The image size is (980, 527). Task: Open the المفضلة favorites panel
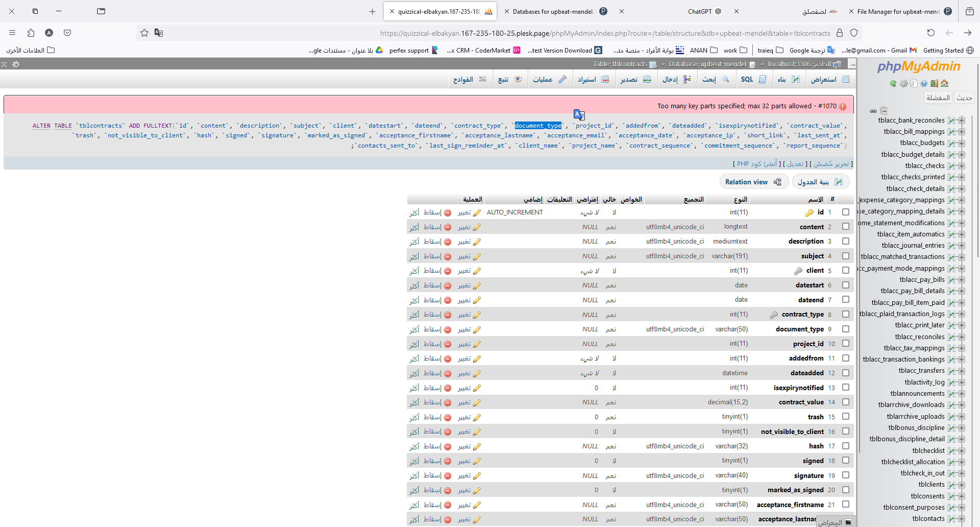(938, 98)
